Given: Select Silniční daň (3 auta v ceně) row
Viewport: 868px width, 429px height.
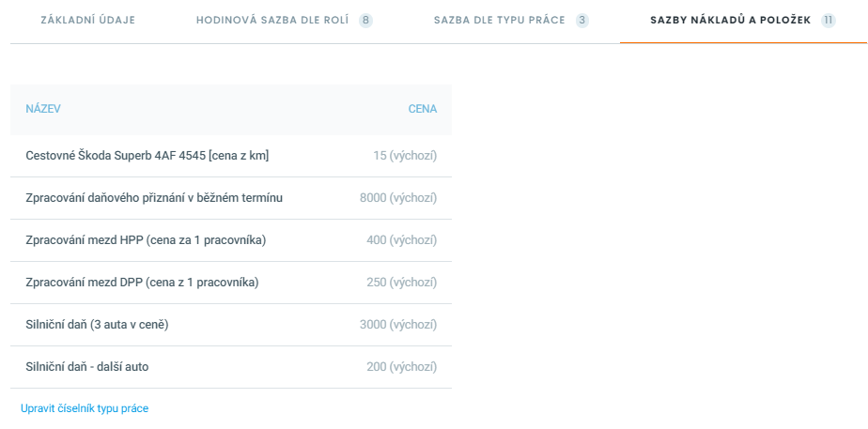Looking at the screenshot, I should coord(231,325).
